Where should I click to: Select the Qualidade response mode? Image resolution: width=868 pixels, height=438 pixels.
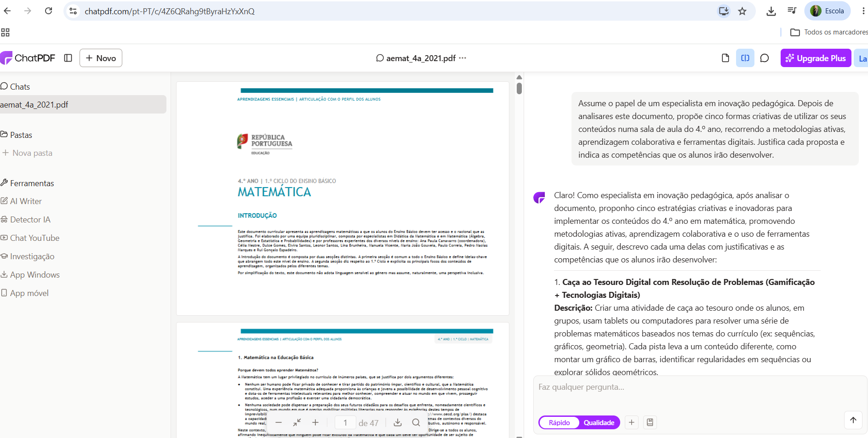[x=599, y=422]
